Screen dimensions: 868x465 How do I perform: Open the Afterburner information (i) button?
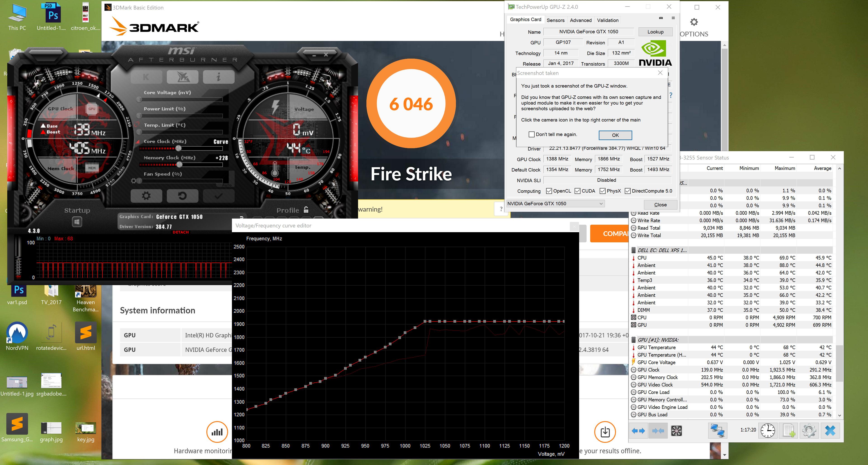point(219,77)
